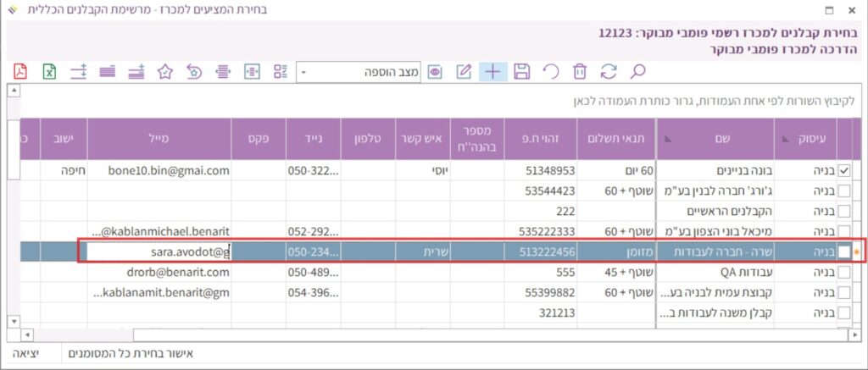Uncheck the בונה בניינים row checkbox
This screenshot has height=370, width=868.
click(x=843, y=170)
